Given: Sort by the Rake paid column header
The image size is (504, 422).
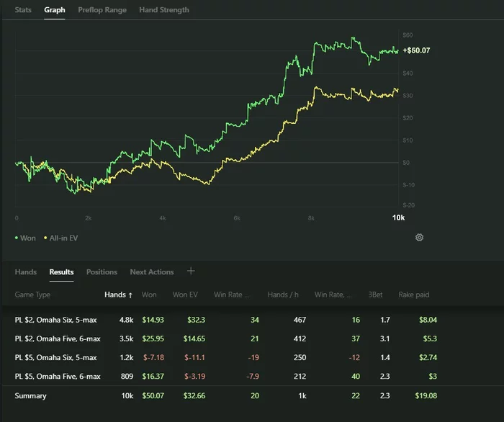Looking at the screenshot, I should point(414,295).
